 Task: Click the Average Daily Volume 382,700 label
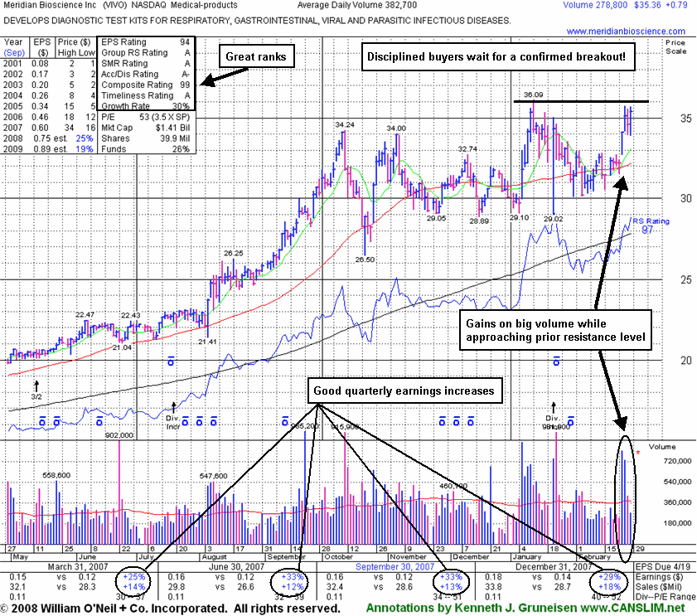click(x=357, y=5)
